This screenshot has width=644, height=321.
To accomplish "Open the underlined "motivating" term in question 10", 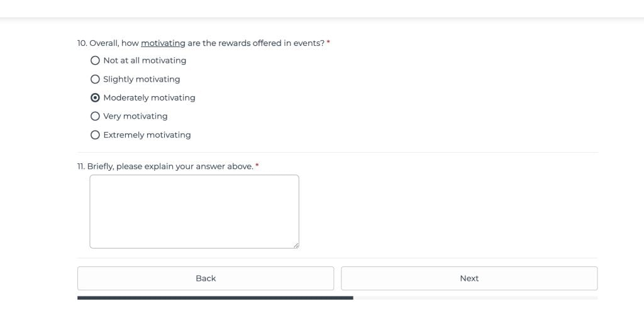I will [x=163, y=43].
